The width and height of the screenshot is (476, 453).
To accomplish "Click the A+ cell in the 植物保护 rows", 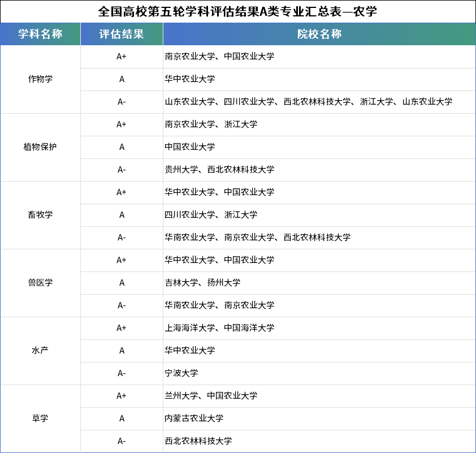I will [x=121, y=124].
